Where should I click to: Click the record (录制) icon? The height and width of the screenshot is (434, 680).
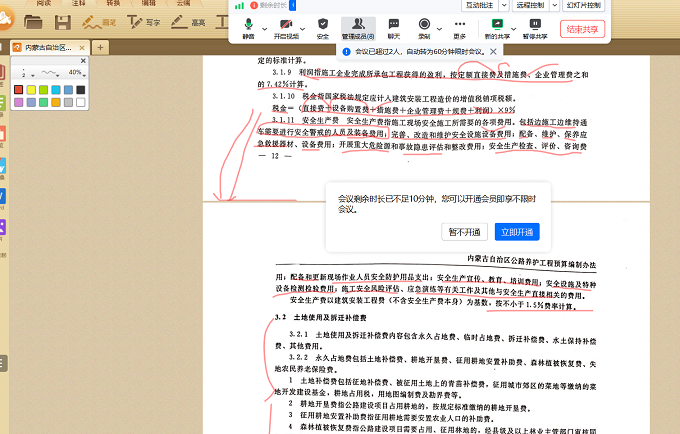coord(424,23)
